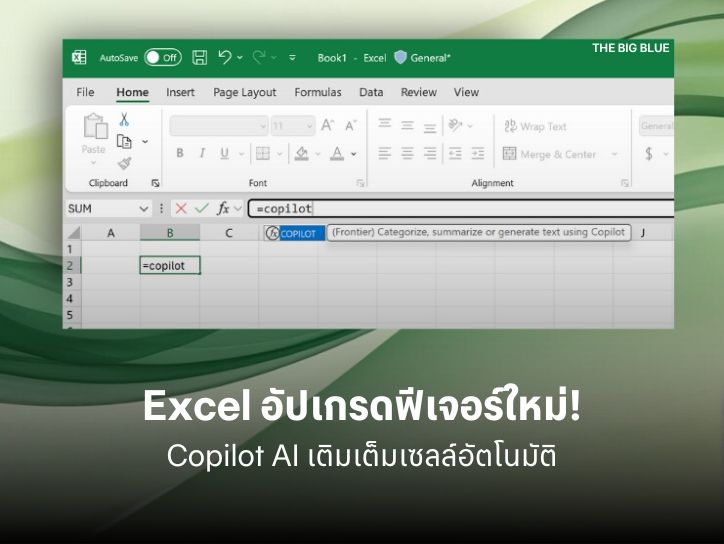Open the Font group dialog launcher

tap(360, 183)
